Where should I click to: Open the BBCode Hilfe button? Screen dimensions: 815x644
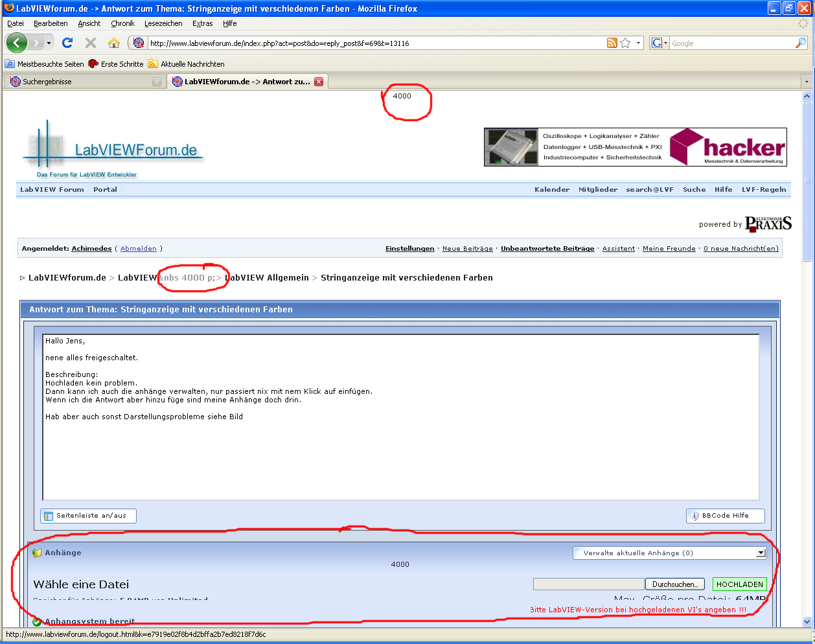(726, 516)
